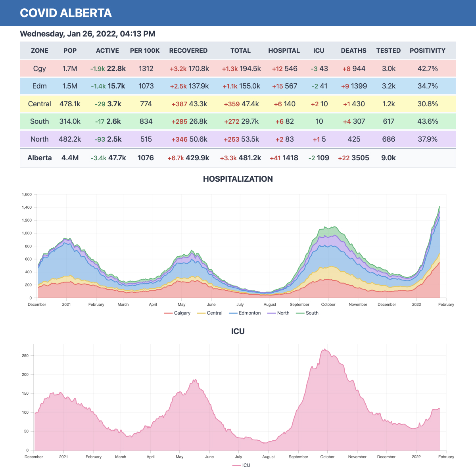Sort the table by the HOSPITAL column
Viewport: 476px width, 476px height.
[284, 50]
